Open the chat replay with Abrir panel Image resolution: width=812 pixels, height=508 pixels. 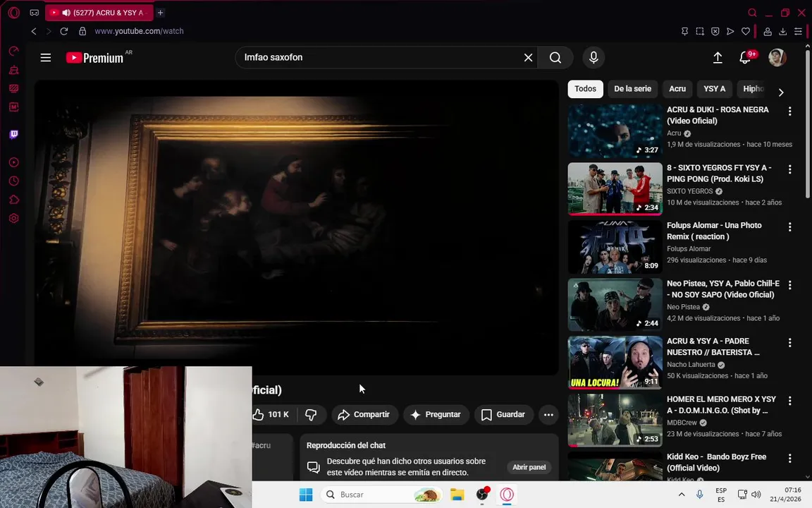pos(529,467)
